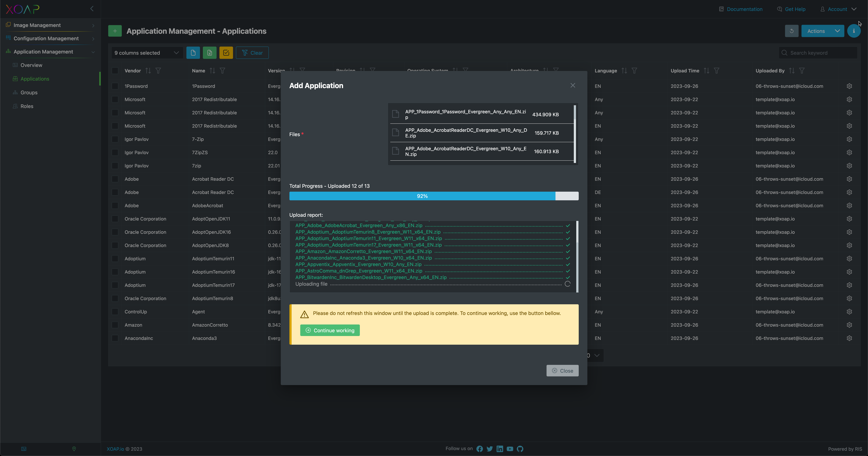
Task: Filter the Uploaded By column
Action: 802,71
